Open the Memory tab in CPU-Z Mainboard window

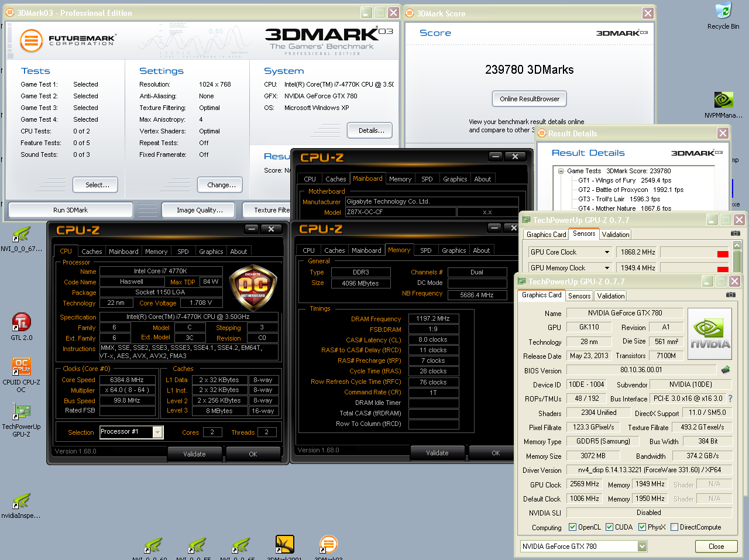point(400,179)
